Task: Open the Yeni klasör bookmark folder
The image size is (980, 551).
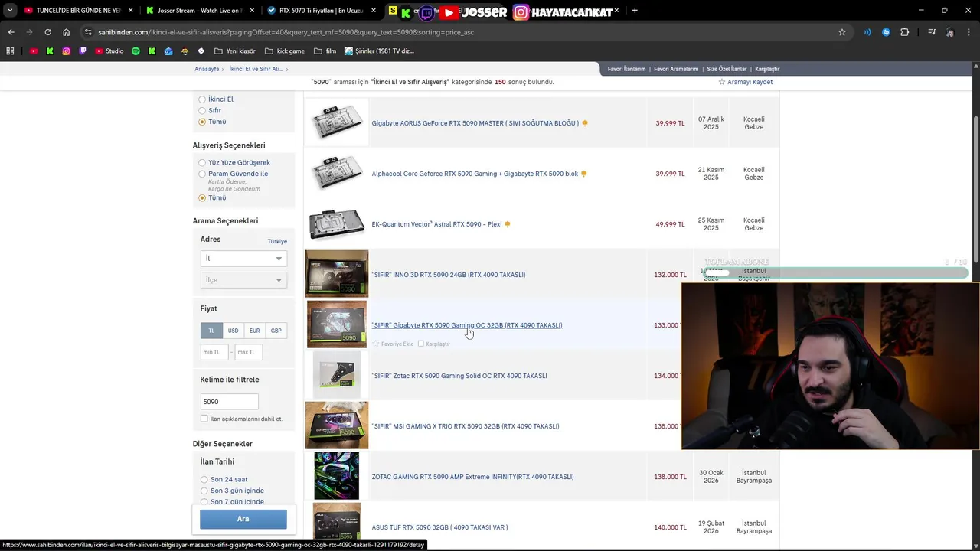Action: pyautogui.click(x=234, y=51)
